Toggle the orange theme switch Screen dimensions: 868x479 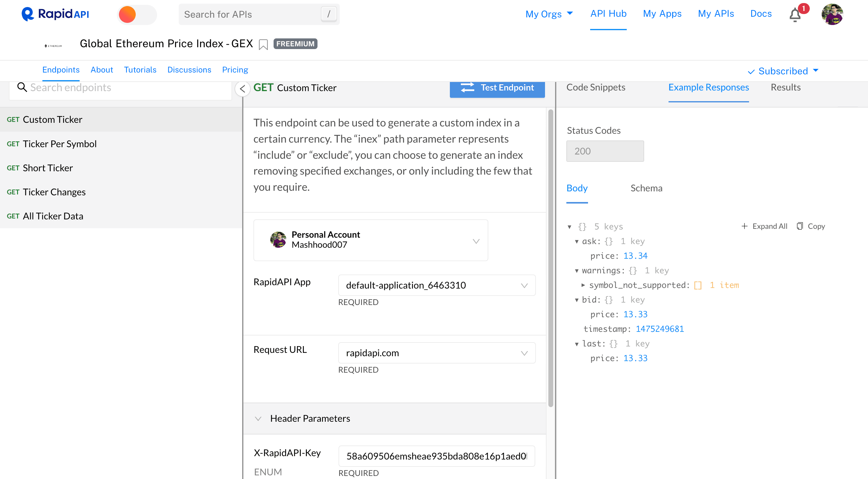(x=137, y=15)
